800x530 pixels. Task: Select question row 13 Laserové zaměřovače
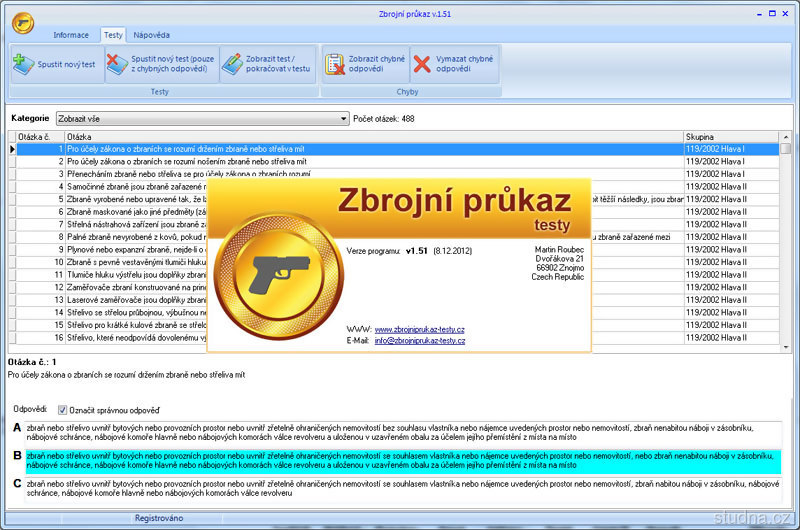coord(398,300)
